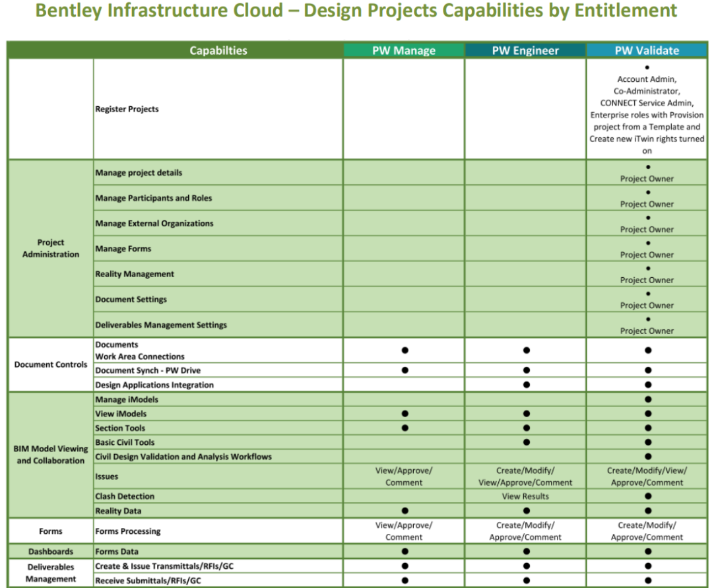
Task: Select the Reality Data row label
Action: tap(118, 511)
